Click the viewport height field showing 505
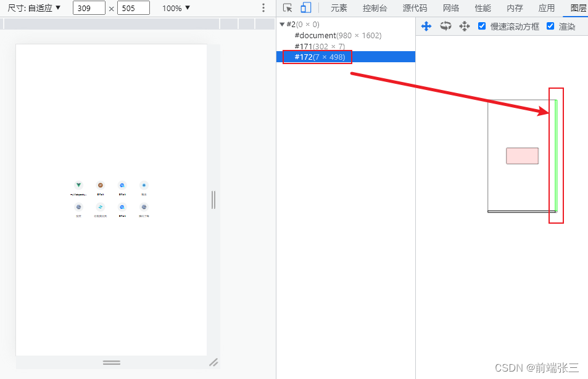 [x=133, y=8]
